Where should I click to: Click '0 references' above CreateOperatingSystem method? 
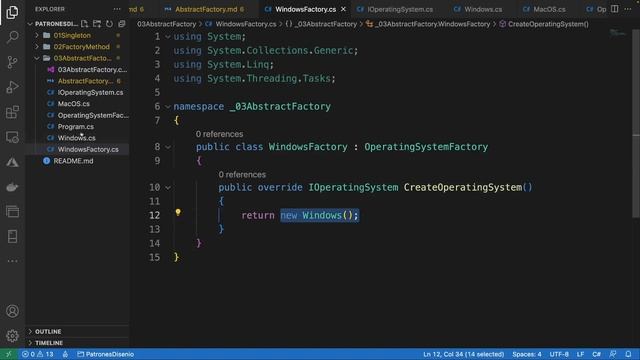coord(242,174)
